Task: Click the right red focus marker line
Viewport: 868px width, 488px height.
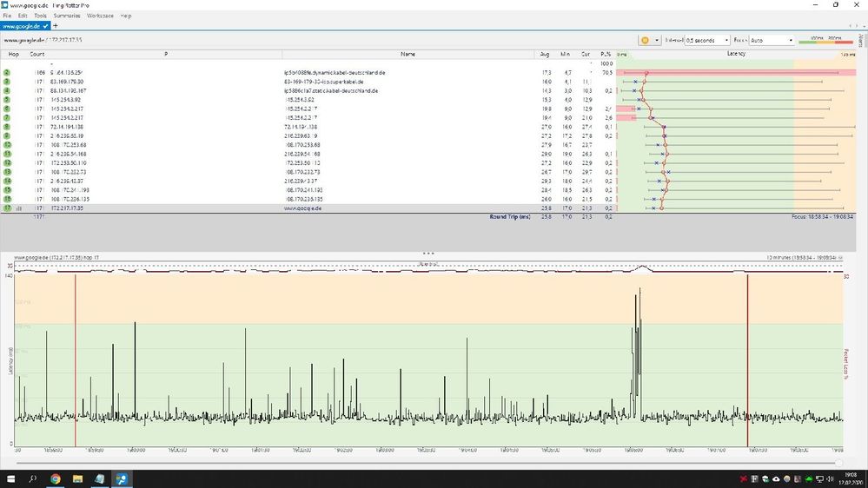Action: click(x=748, y=359)
